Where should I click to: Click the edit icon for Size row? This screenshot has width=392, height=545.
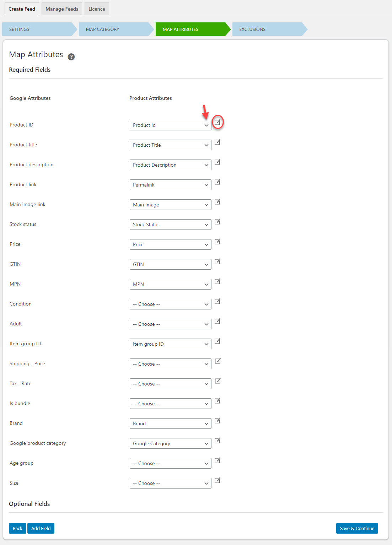click(218, 480)
